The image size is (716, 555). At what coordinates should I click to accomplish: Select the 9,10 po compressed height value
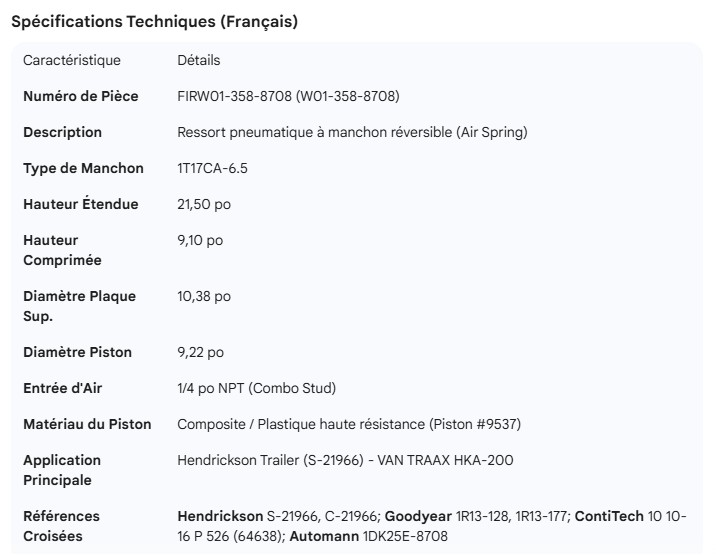(200, 240)
